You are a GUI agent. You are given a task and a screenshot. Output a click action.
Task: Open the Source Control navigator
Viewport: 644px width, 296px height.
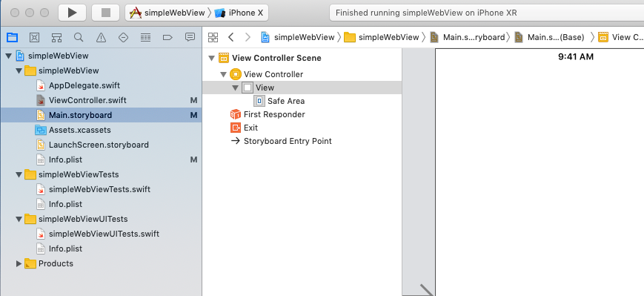pos(35,38)
